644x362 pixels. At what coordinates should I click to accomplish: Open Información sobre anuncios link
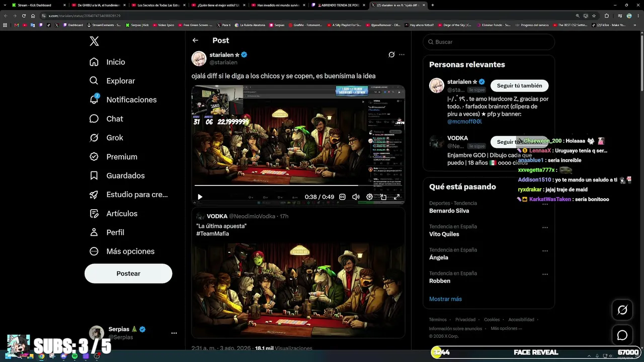455,329
